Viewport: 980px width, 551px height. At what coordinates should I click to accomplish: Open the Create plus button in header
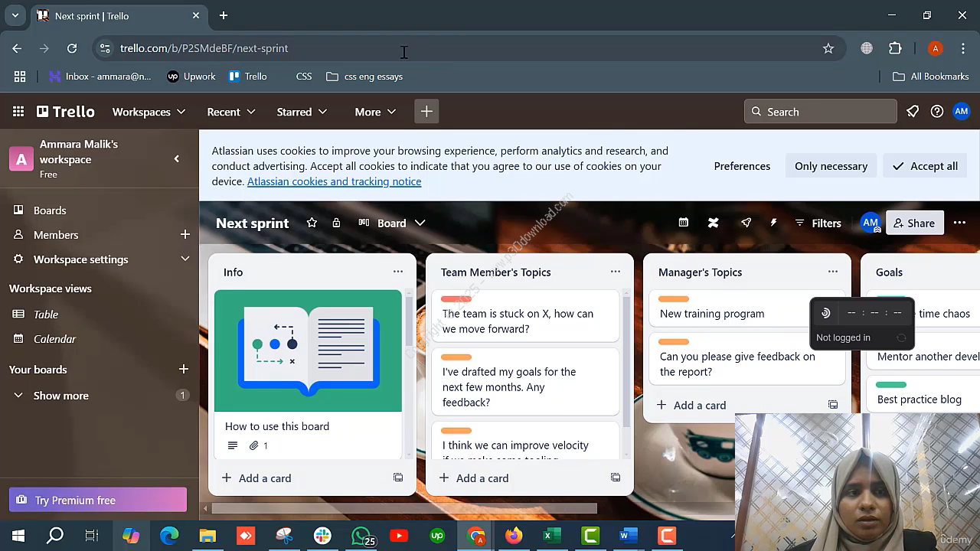click(426, 112)
